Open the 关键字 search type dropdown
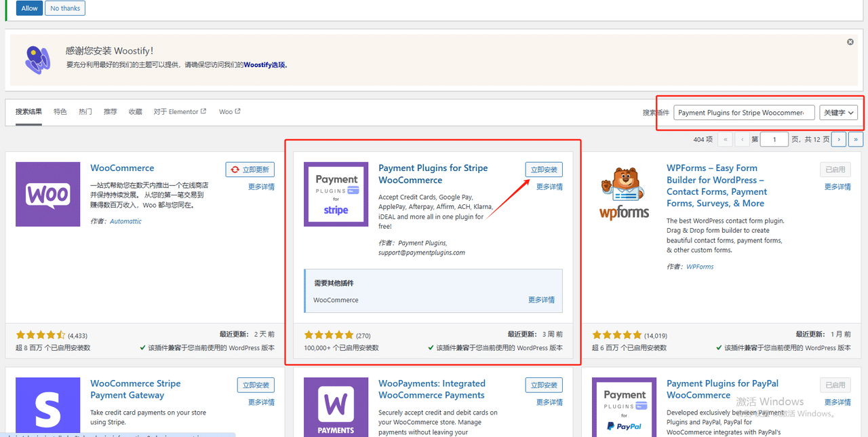The height and width of the screenshot is (437, 868). coord(839,113)
